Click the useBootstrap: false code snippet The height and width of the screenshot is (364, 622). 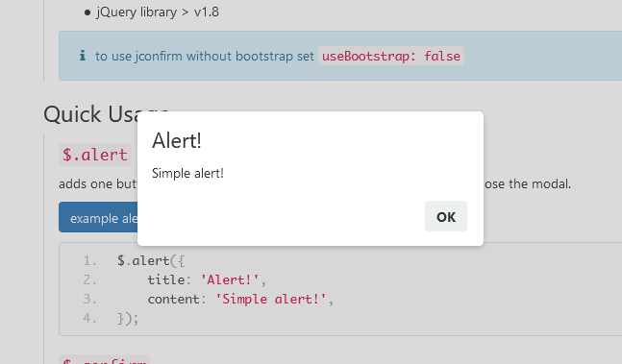(391, 56)
